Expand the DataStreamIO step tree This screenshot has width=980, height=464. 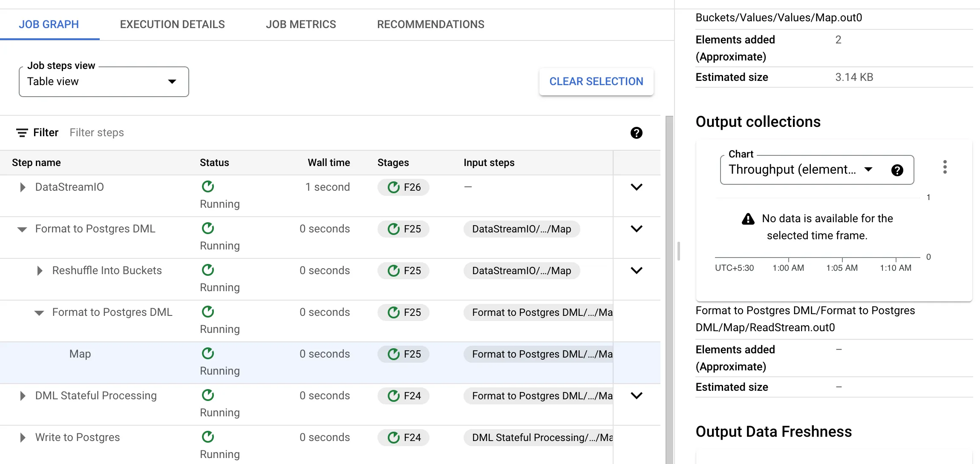click(x=23, y=187)
